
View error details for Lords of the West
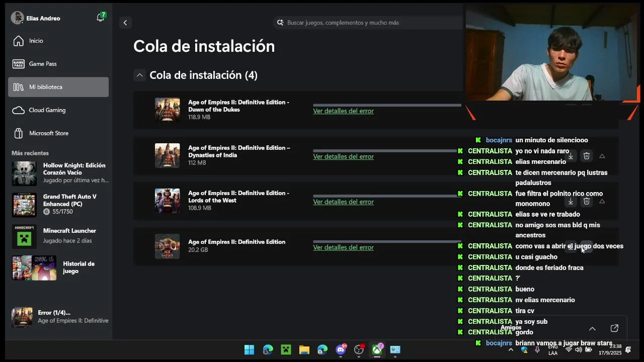point(343,202)
